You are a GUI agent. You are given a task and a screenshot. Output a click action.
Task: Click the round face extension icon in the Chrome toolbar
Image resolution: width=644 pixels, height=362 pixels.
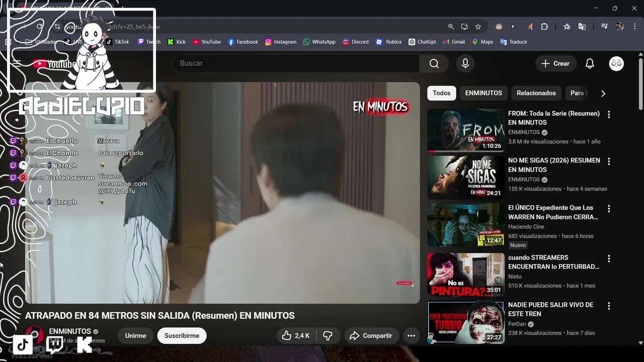tap(499, 27)
